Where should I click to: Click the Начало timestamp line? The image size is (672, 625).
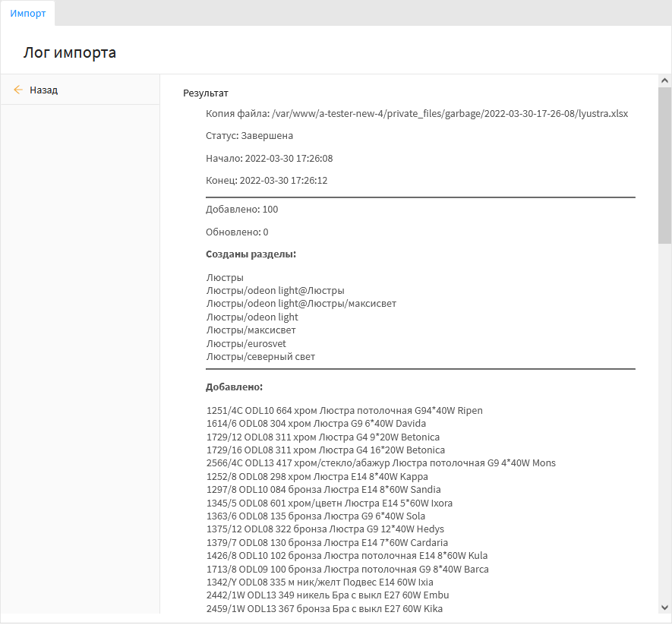click(x=269, y=159)
